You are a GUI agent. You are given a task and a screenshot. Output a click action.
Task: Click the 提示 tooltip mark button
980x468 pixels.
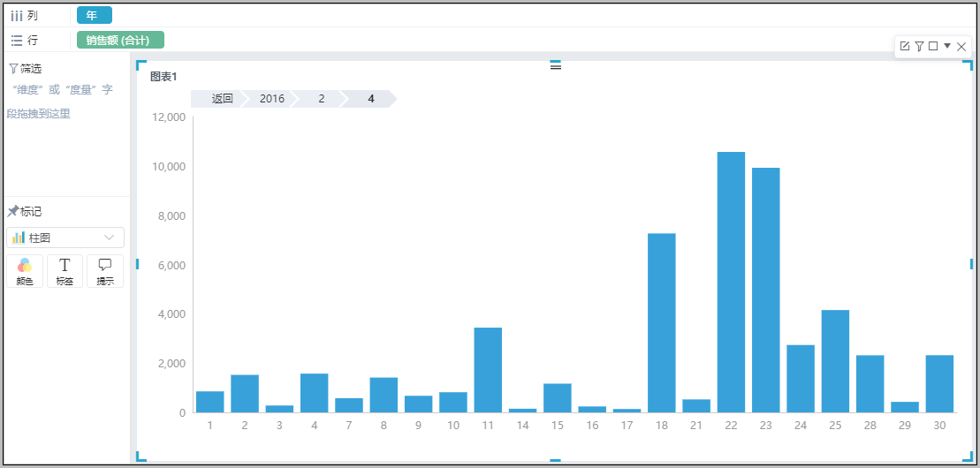coord(105,271)
